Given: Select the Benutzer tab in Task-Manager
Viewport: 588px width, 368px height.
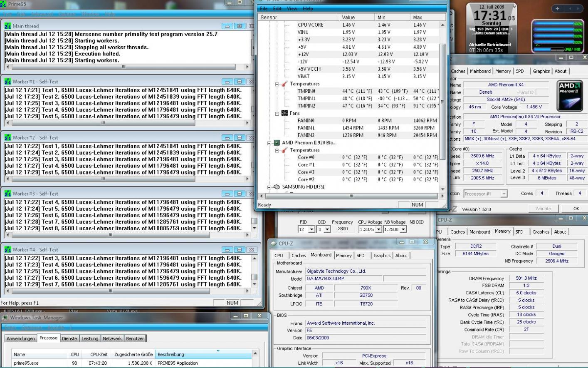Looking at the screenshot, I should click(x=135, y=338).
